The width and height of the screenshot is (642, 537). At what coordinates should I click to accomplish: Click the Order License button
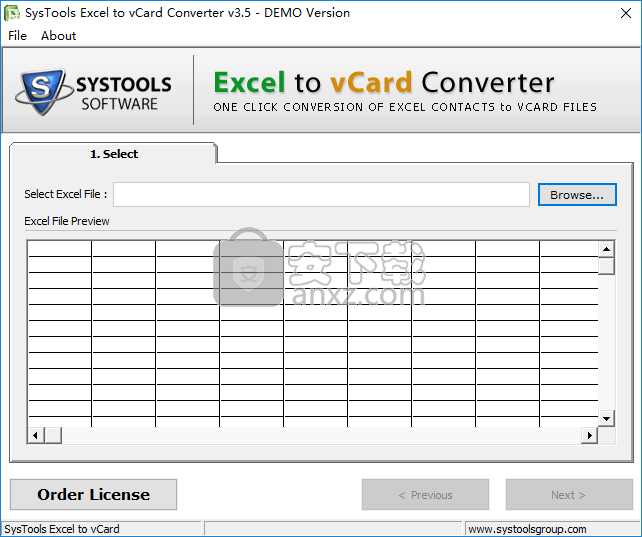coord(93,494)
